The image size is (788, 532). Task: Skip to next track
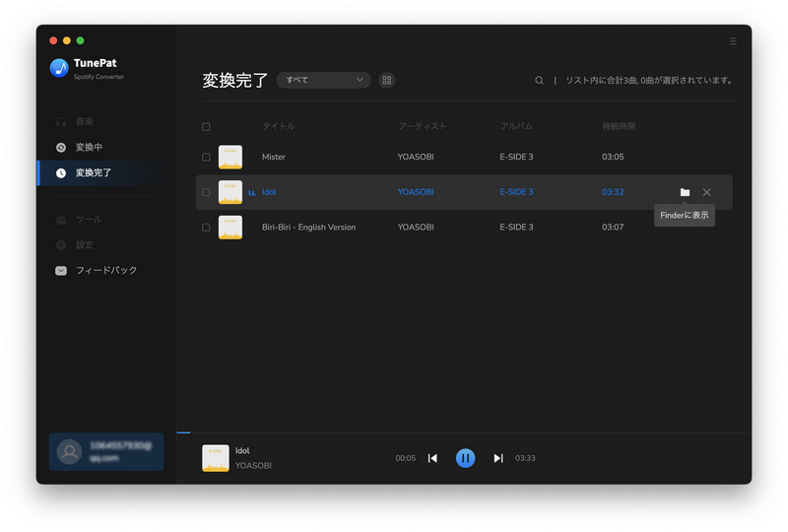pos(498,458)
